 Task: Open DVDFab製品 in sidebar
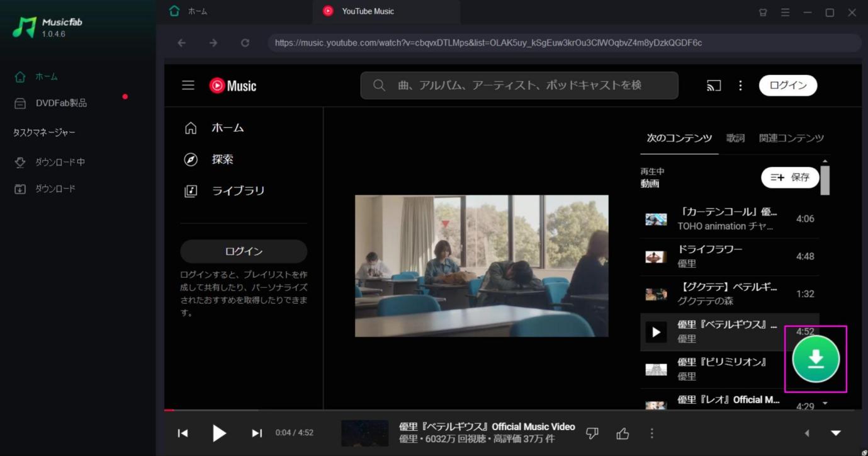coord(52,103)
